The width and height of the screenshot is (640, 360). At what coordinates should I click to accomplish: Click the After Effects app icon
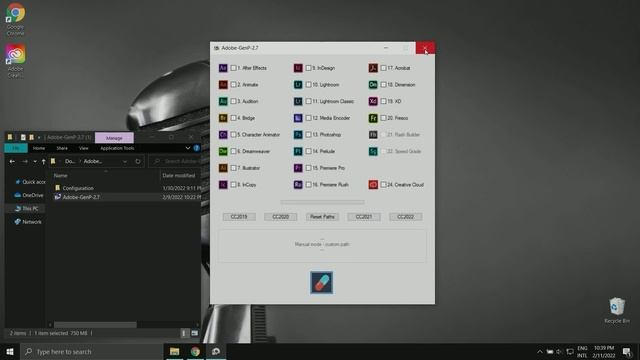click(x=223, y=68)
